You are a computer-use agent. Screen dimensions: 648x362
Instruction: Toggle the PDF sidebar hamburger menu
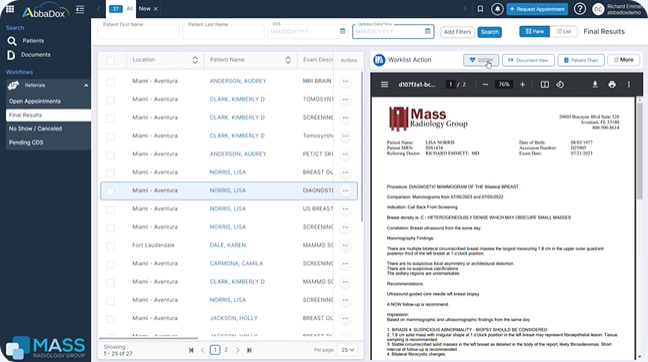coord(384,84)
